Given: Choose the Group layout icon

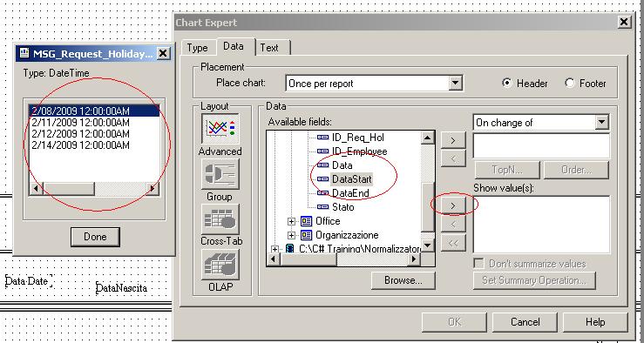Looking at the screenshot, I should coord(220,174).
